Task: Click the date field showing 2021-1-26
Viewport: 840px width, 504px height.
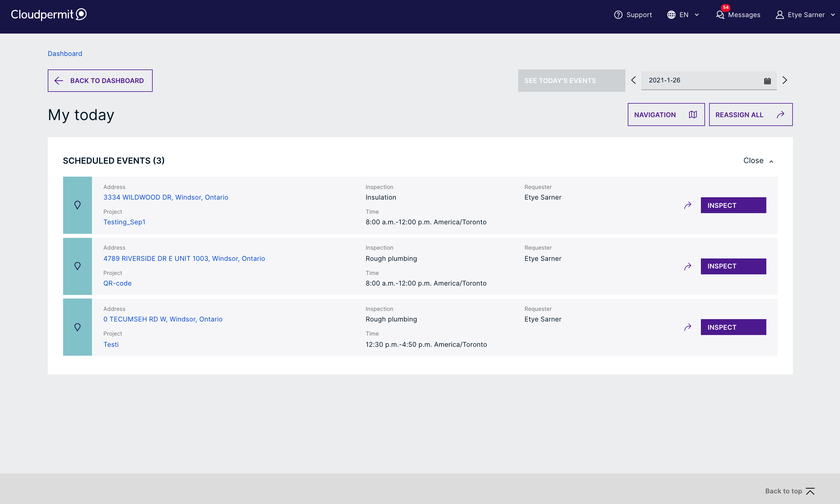Action: click(x=700, y=80)
